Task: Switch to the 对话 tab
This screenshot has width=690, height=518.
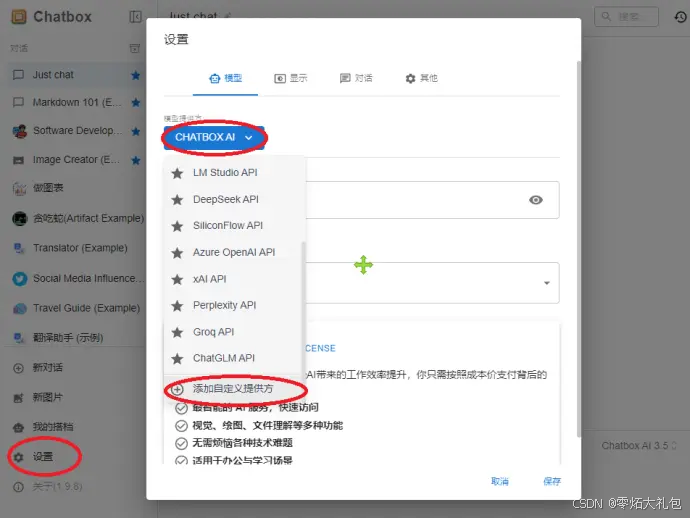Action: (x=356, y=78)
